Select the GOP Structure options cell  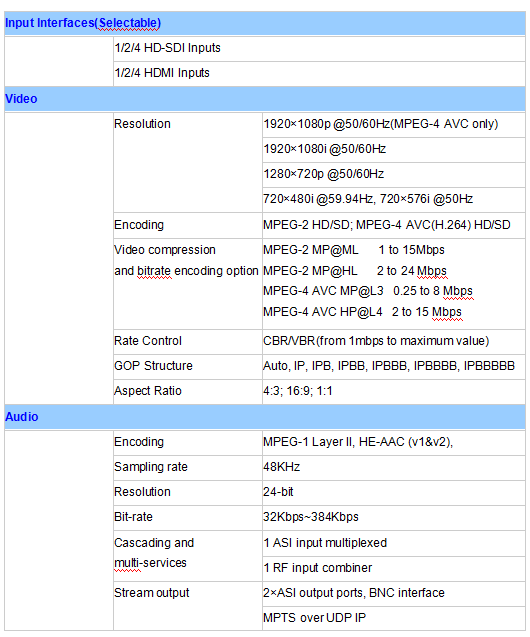pyautogui.click(x=394, y=366)
